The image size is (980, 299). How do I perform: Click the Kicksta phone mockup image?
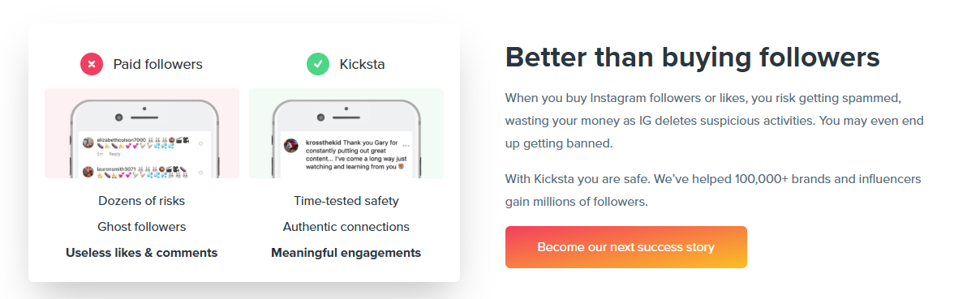click(346, 134)
